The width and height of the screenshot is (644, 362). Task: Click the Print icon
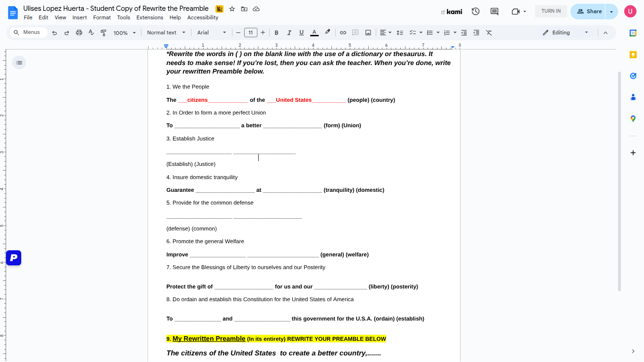(79, 33)
